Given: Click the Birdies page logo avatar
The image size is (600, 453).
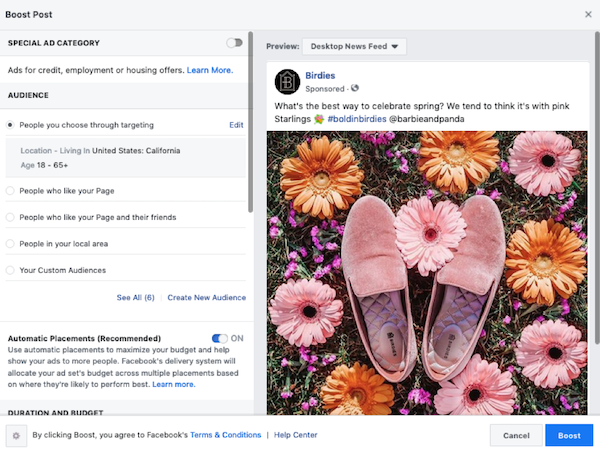Looking at the screenshot, I should click(287, 81).
